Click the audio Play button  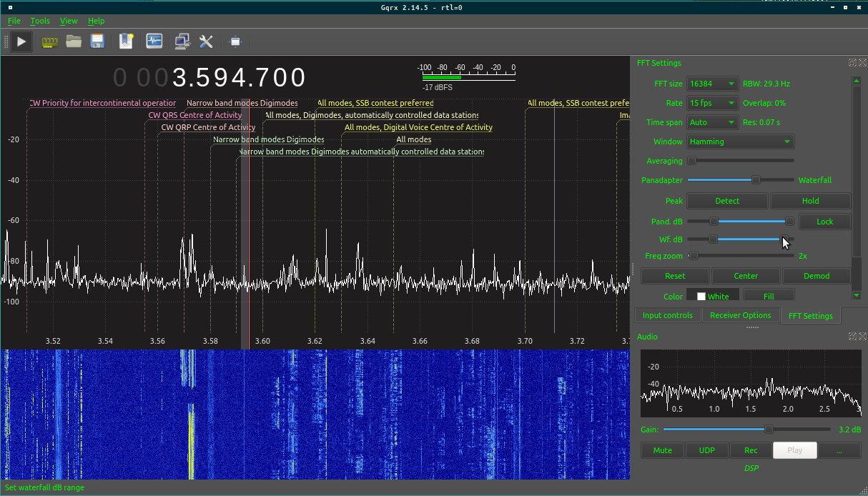(x=795, y=450)
